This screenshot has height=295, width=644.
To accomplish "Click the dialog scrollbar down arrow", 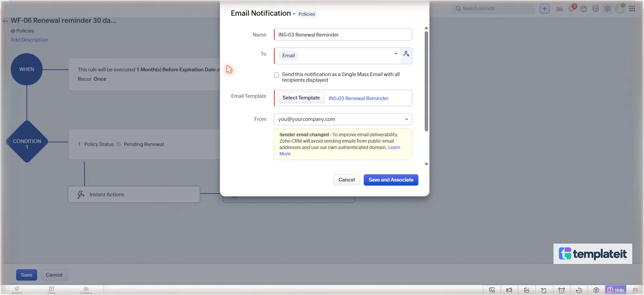I will click(426, 164).
